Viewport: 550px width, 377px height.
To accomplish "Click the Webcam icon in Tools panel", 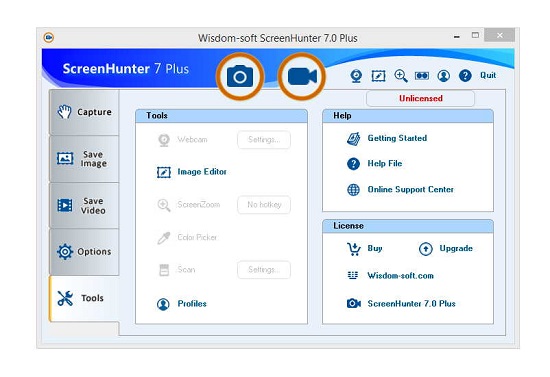I will [x=164, y=140].
